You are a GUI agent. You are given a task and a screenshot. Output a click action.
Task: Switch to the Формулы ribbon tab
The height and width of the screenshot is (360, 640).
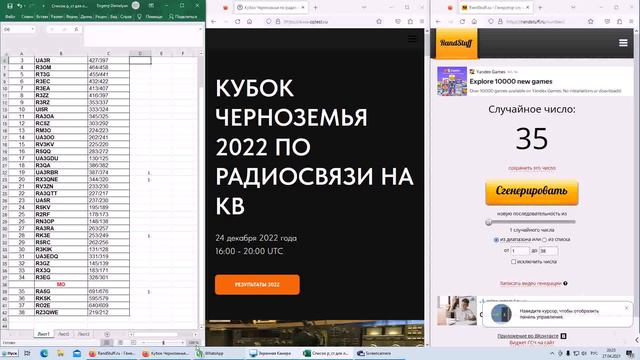[x=72, y=17]
